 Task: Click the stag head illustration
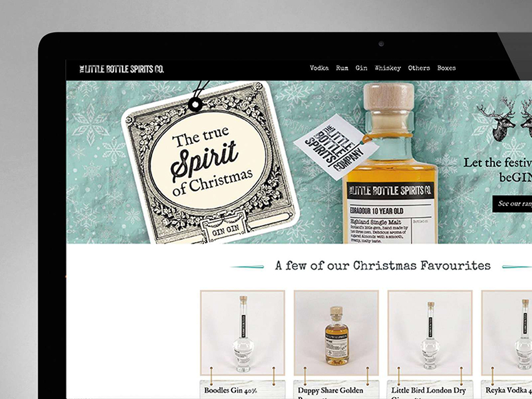pyautogui.click(x=496, y=119)
